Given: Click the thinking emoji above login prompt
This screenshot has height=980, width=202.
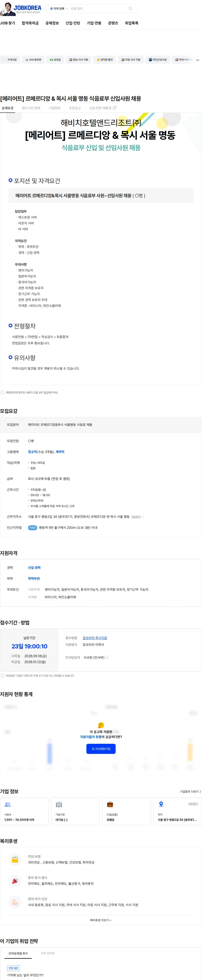Looking at the screenshot, I should pos(101,725).
